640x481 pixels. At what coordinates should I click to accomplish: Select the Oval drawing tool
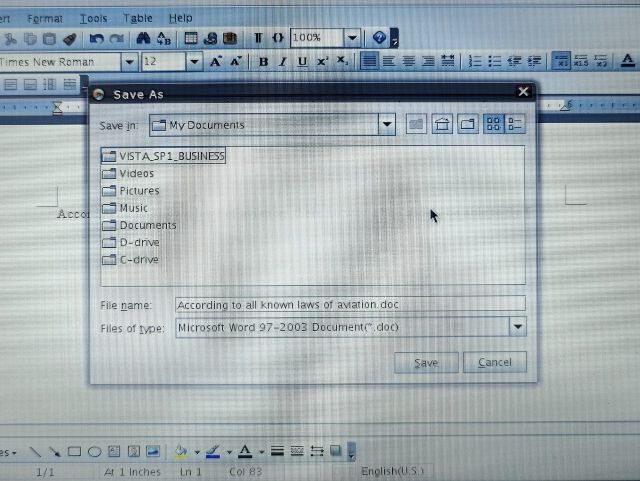[x=94, y=452]
